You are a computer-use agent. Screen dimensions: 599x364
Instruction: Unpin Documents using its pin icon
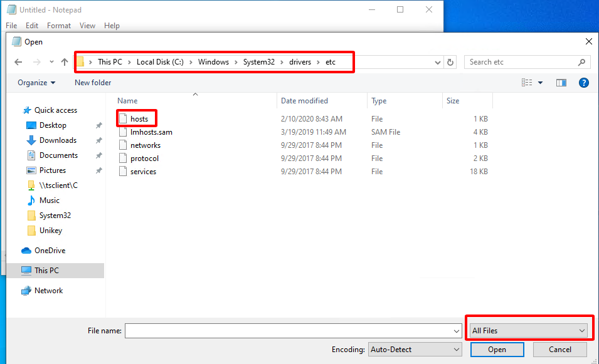(99, 155)
